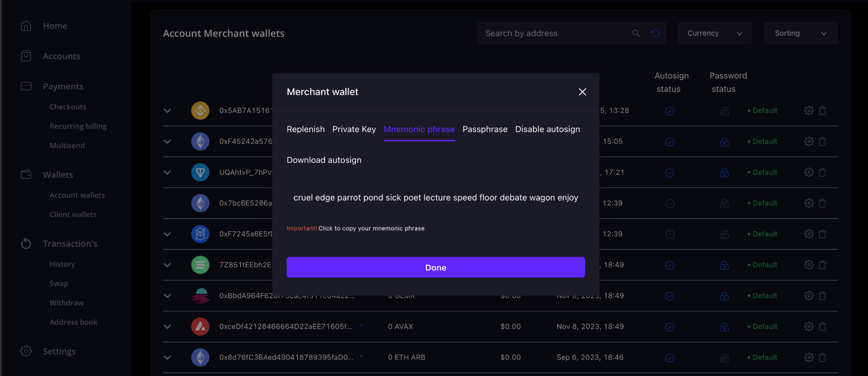Click the search magnifier icon
This screenshot has height=376, width=868.
(x=636, y=33)
